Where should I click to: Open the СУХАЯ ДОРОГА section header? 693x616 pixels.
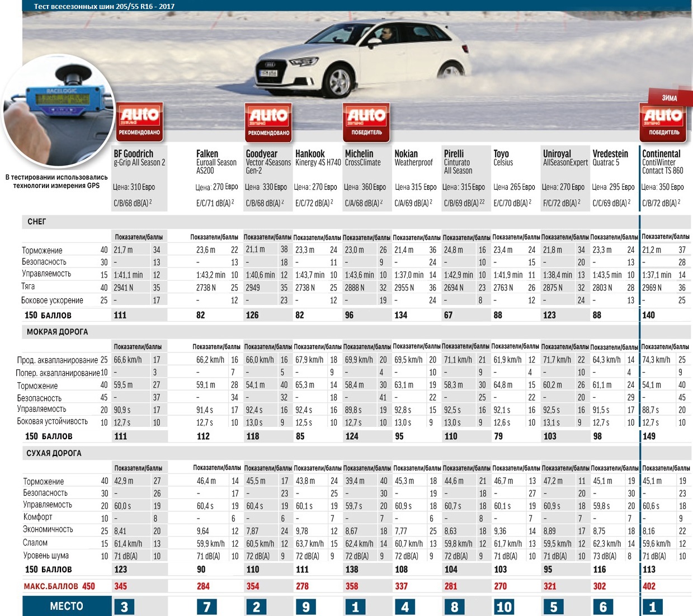pos(54,453)
